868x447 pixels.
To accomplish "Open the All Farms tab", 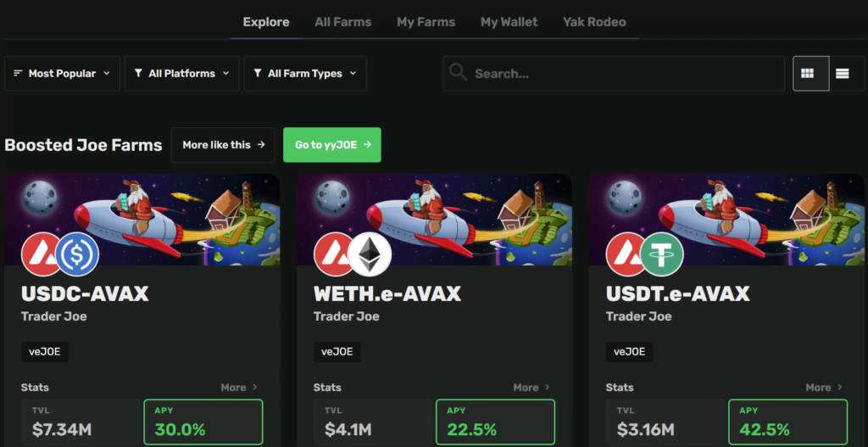I will tap(342, 22).
